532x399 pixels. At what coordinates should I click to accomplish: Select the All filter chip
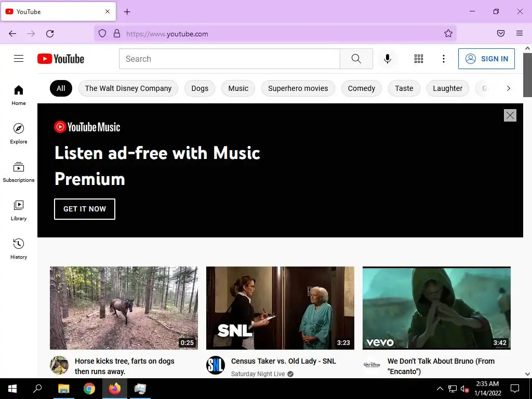[61, 88]
